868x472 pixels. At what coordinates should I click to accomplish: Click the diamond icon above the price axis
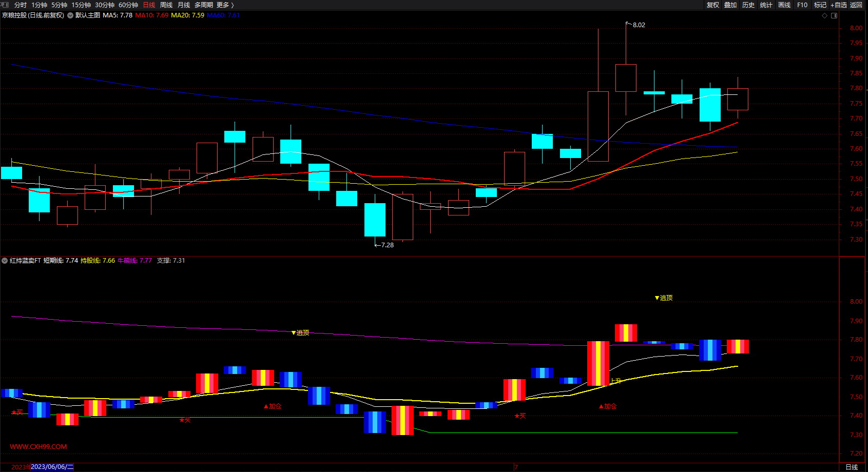click(x=825, y=15)
